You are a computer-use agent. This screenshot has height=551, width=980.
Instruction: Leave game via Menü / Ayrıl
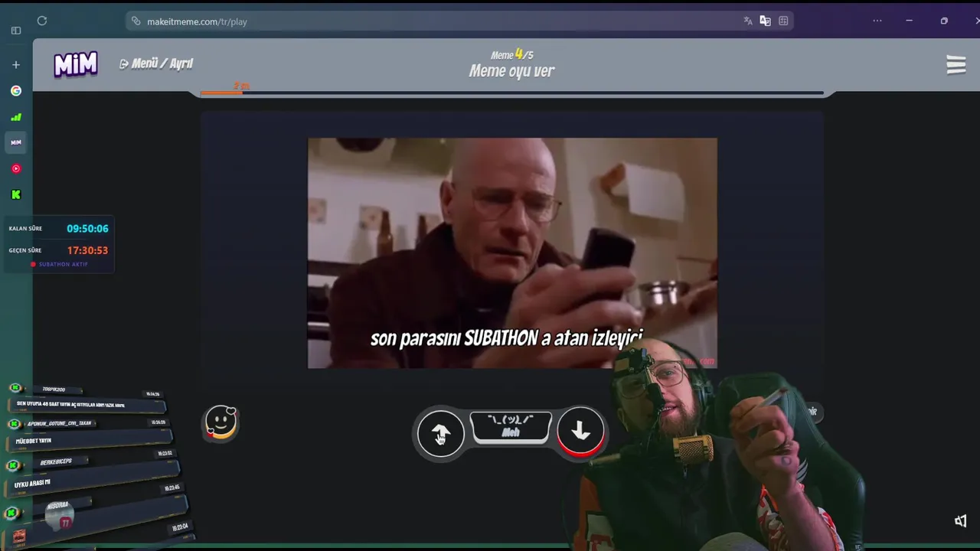pos(156,64)
